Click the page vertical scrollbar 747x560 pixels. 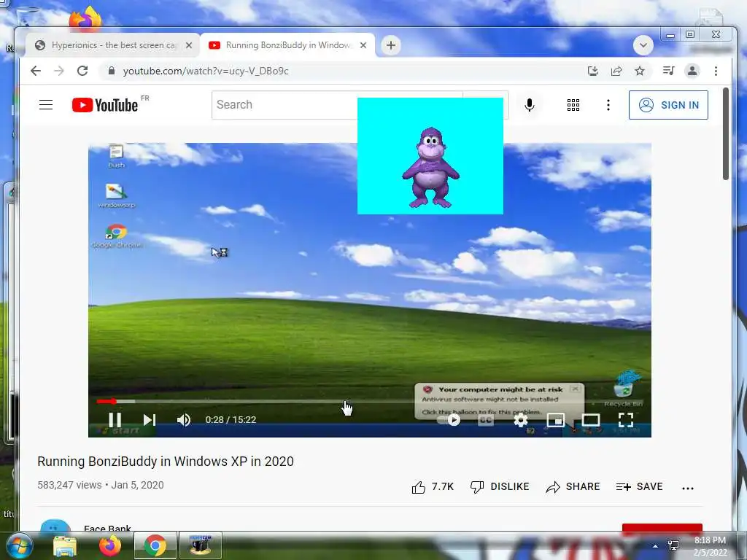(x=726, y=134)
